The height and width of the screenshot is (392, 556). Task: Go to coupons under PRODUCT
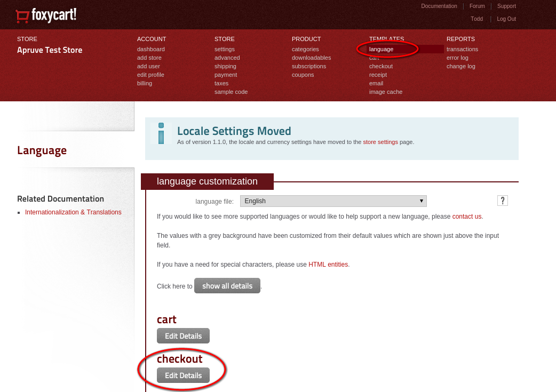coord(303,75)
